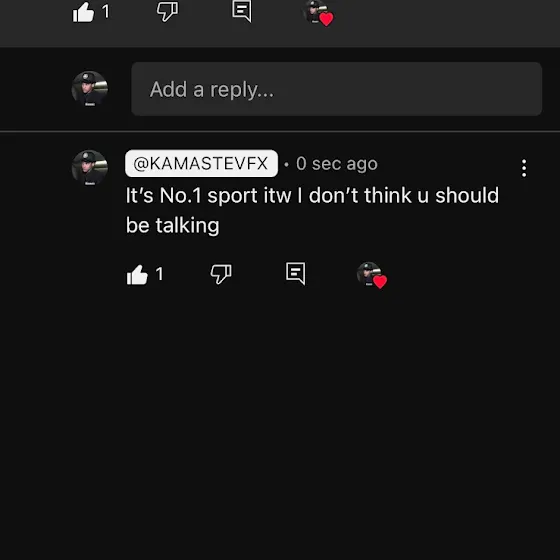The width and height of the screenshot is (560, 560).
Task: Focus the 'Add a reply...' field
Action: tap(336, 89)
